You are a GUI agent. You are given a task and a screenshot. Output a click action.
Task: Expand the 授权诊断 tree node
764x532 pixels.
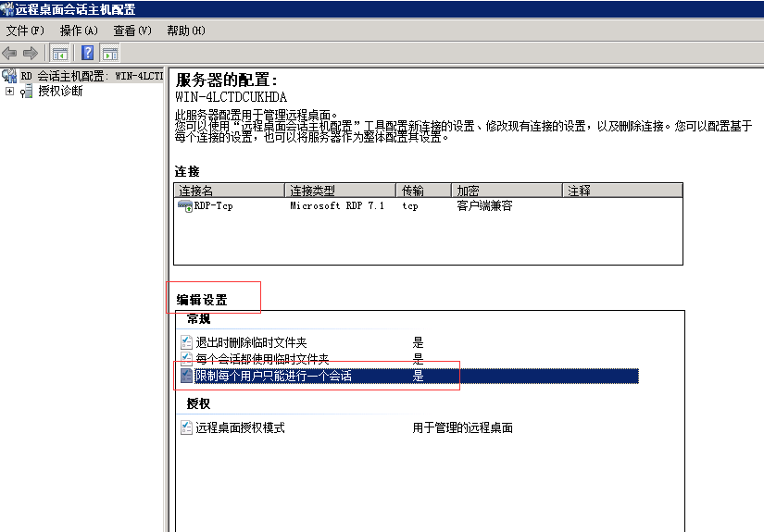click(9, 92)
